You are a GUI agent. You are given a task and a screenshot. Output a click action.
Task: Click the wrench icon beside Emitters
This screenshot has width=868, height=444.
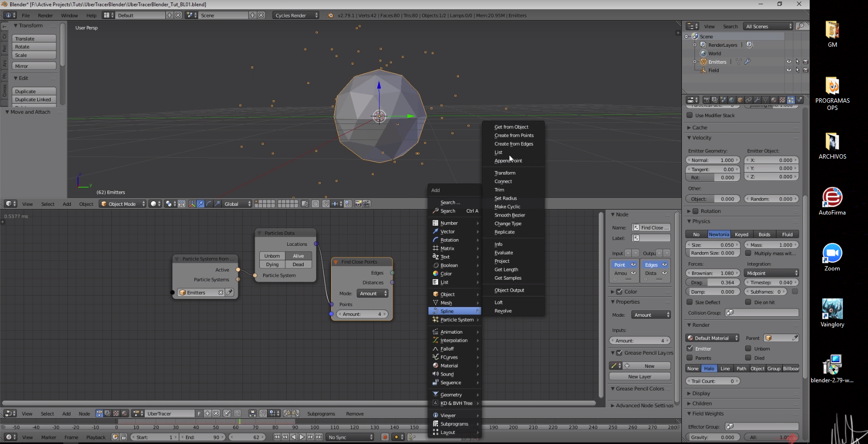point(748,62)
